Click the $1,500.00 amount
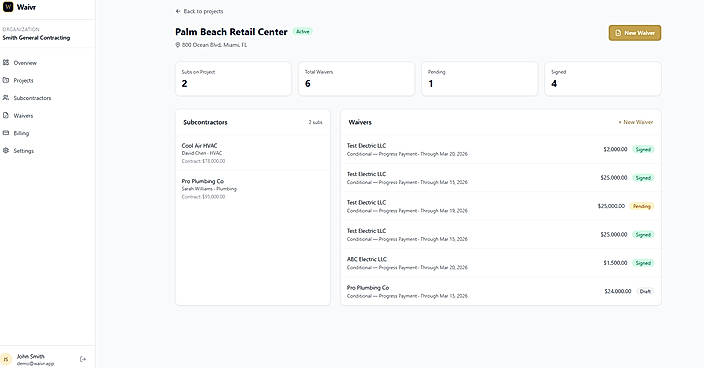Screen dimensions: 704x368 click(615, 263)
